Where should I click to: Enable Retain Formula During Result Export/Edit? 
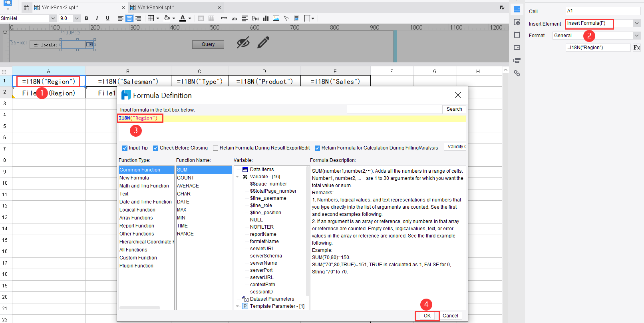[216, 148]
